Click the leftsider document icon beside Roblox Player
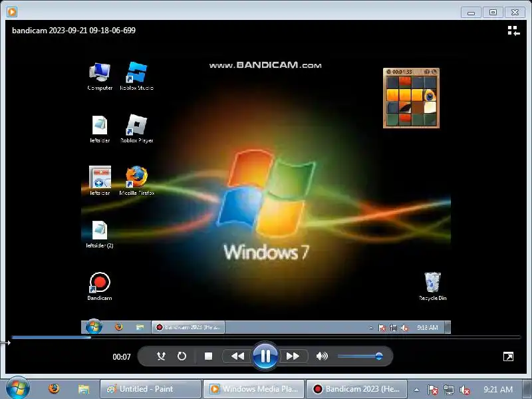532x399 pixels. point(100,129)
